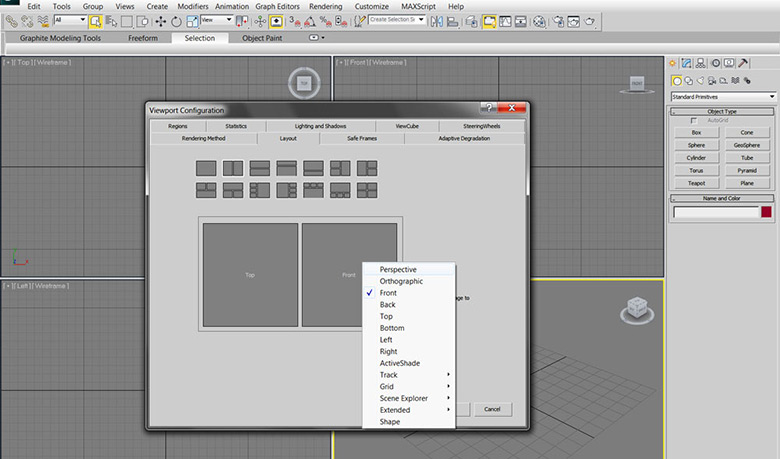Open the Standard Primitives dropdown
Viewport: 780px width, 459px height.
coord(723,96)
